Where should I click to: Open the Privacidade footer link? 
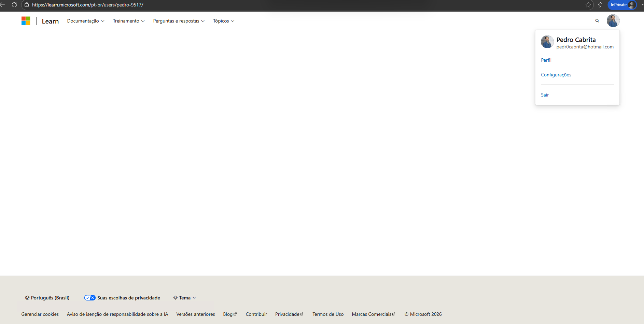click(x=289, y=314)
